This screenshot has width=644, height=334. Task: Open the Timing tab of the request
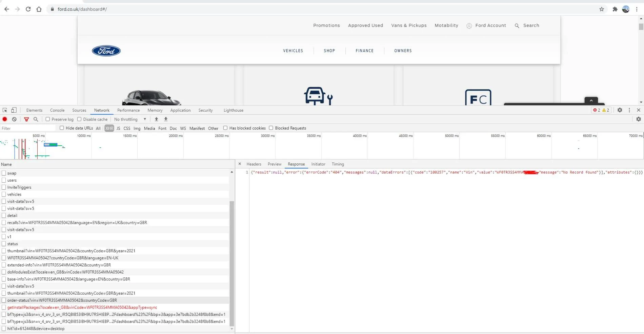click(338, 164)
